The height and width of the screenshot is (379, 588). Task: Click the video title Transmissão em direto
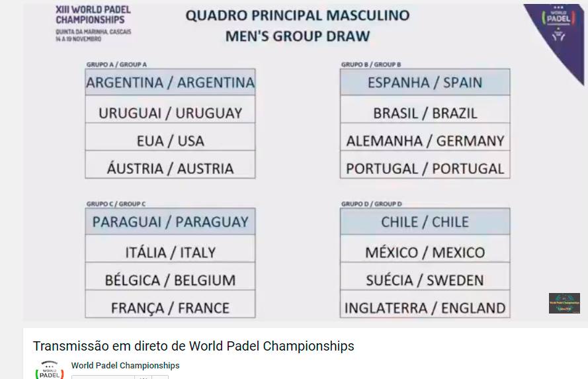tap(194, 346)
